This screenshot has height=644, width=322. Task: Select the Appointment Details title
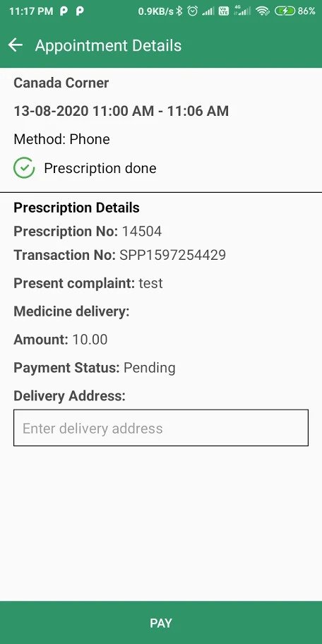[x=109, y=46]
